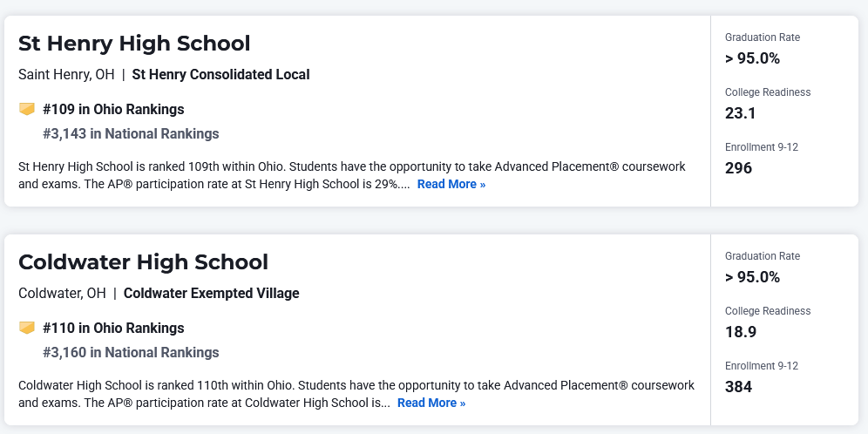Open St Henry Consolidated Local district link
This screenshot has width=868, height=434.
220,75
